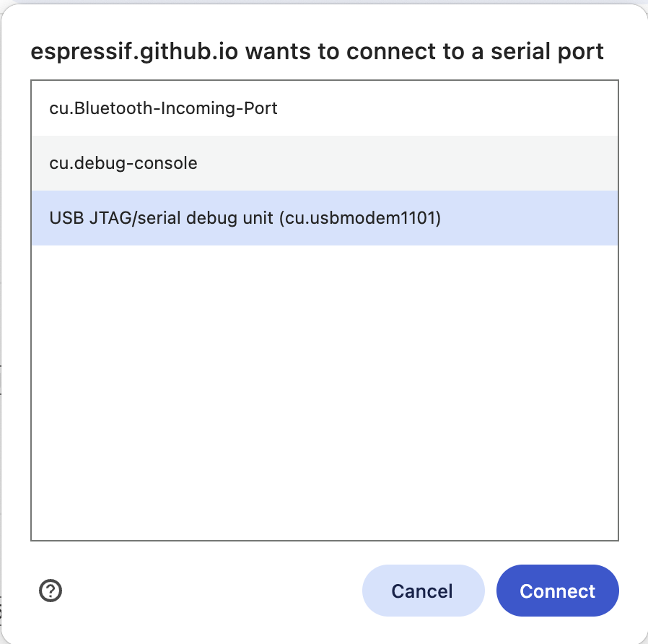Viewport: 648px width, 644px height.
Task: Click the help icon in dialog corner
Action: pyautogui.click(x=50, y=591)
